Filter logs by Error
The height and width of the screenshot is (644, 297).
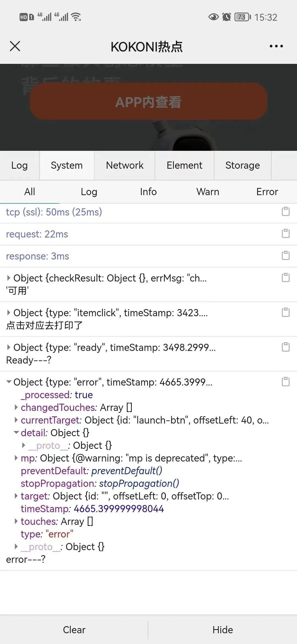tap(267, 192)
